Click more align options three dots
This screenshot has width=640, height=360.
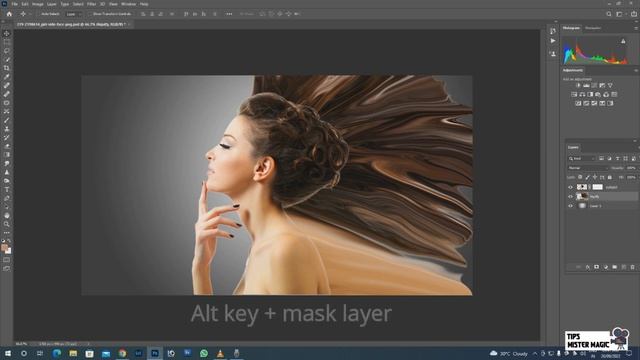(229, 14)
